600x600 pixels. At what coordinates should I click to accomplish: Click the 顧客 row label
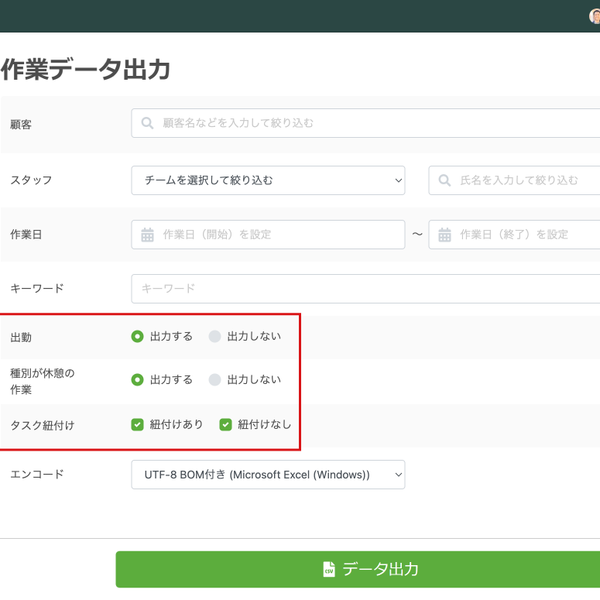21,124
